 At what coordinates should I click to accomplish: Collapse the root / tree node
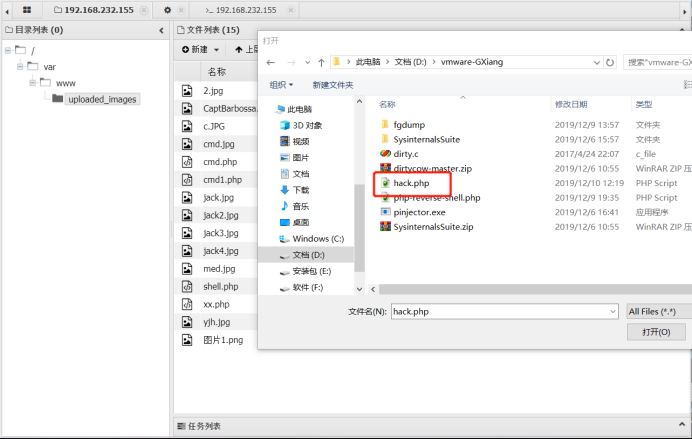click(8, 50)
